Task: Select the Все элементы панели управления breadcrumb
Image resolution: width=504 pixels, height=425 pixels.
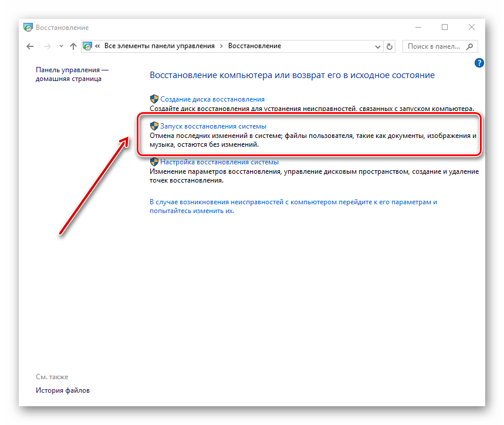Action: coord(159,46)
